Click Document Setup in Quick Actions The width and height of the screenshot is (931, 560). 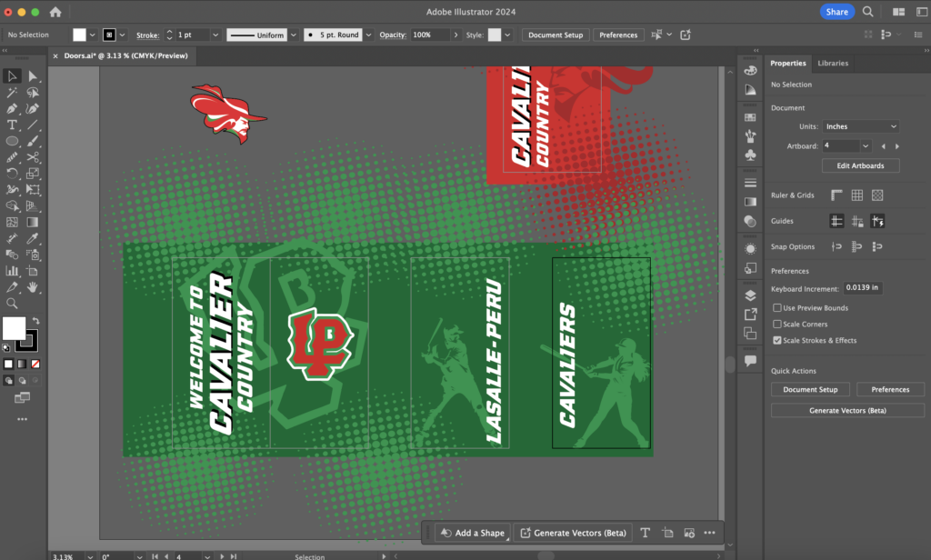(x=810, y=390)
